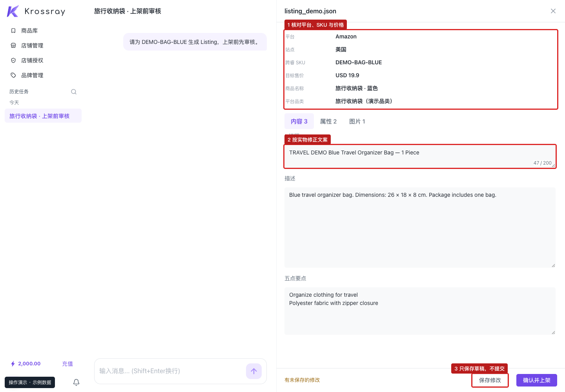This screenshot has width=565, height=392.
Task: Send message with arrow button
Action: point(254,371)
